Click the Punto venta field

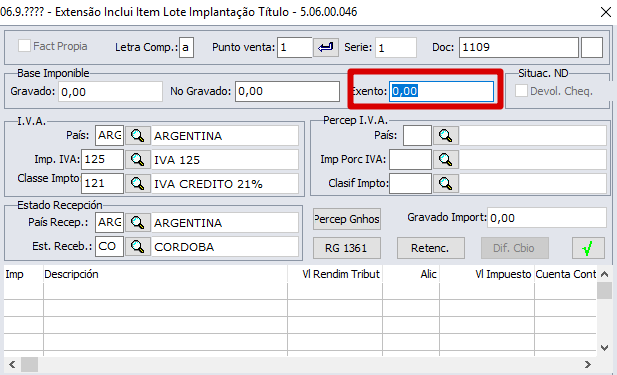[295, 48]
